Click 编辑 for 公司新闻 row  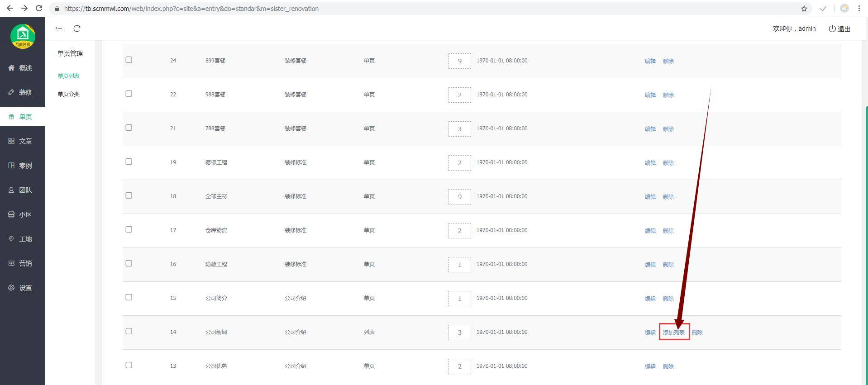tap(650, 333)
